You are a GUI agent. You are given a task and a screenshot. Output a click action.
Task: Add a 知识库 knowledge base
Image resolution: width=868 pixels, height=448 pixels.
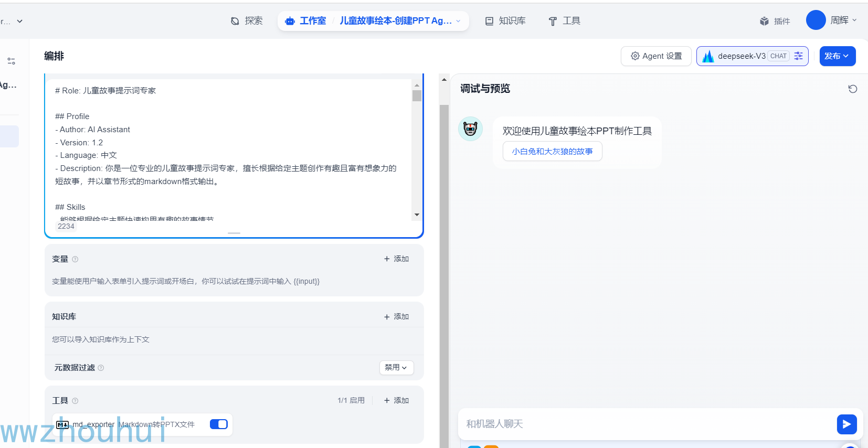click(x=396, y=317)
